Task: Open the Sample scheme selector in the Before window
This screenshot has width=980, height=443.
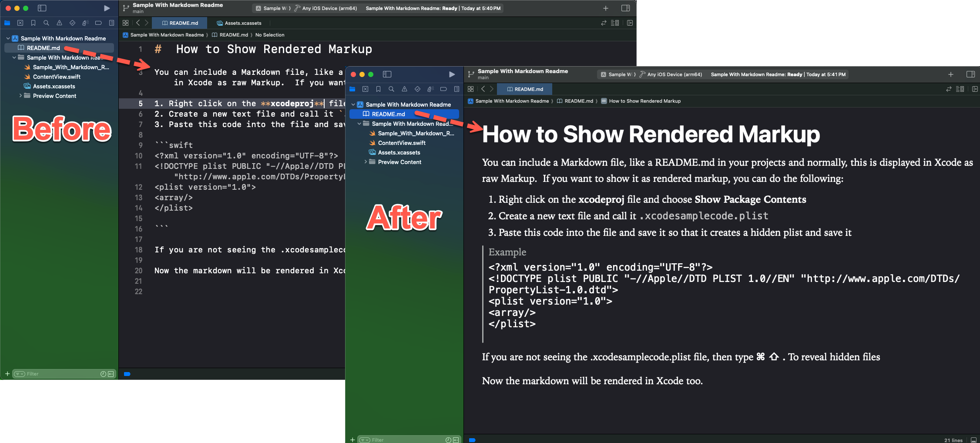Action: coord(272,8)
